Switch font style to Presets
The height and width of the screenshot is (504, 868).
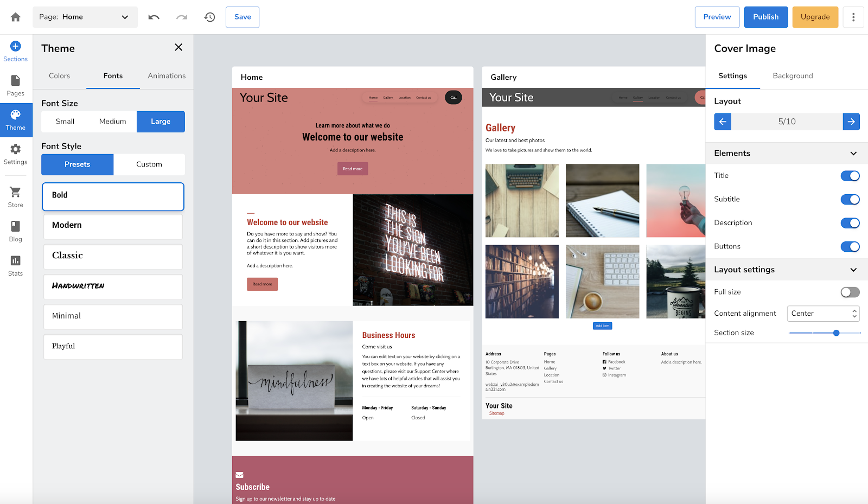click(x=78, y=164)
